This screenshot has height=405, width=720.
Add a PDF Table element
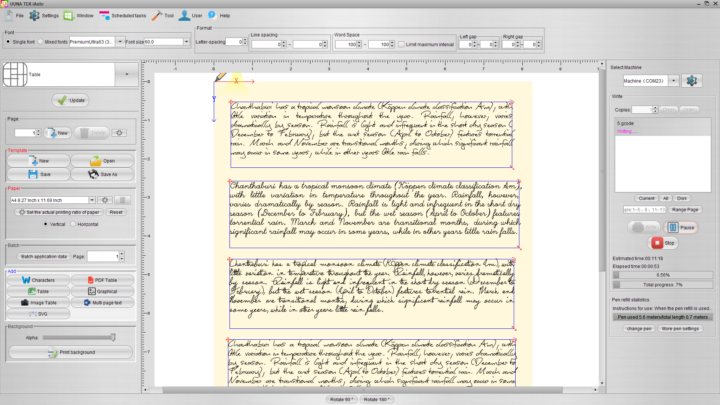pos(102,280)
